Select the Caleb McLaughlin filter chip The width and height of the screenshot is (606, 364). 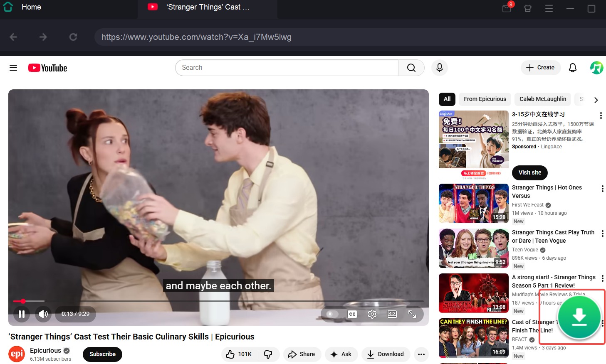click(x=542, y=99)
